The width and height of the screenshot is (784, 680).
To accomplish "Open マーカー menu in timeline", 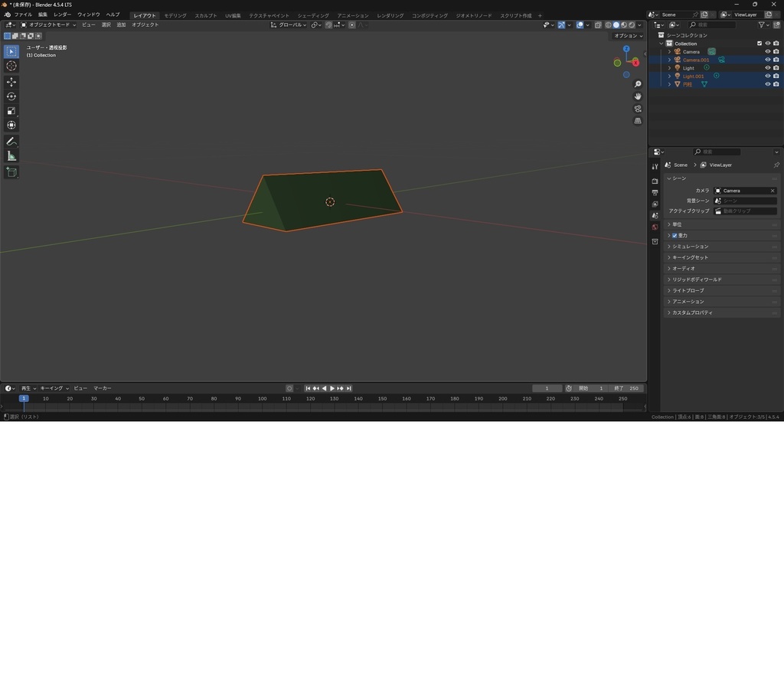I will (x=103, y=388).
